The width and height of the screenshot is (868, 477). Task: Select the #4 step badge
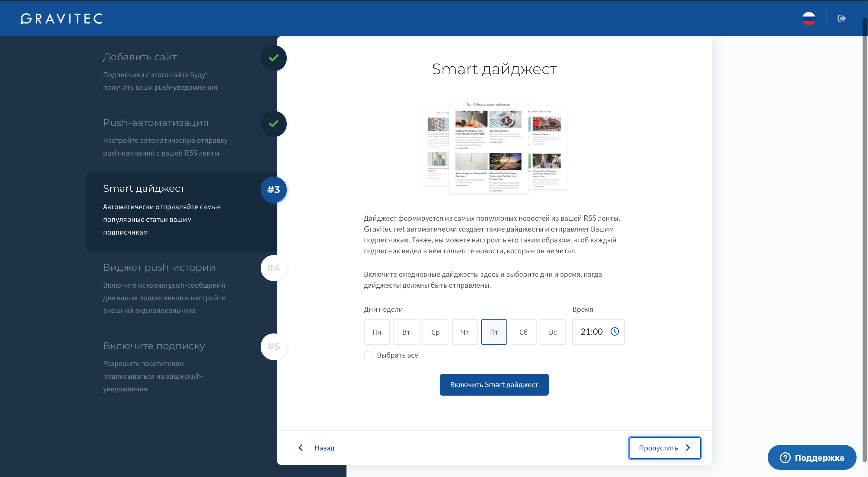[274, 268]
